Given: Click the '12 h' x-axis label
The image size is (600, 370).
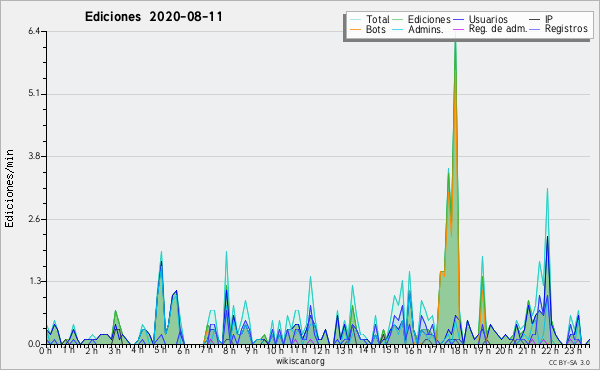Looking at the screenshot, I should (x=322, y=350).
